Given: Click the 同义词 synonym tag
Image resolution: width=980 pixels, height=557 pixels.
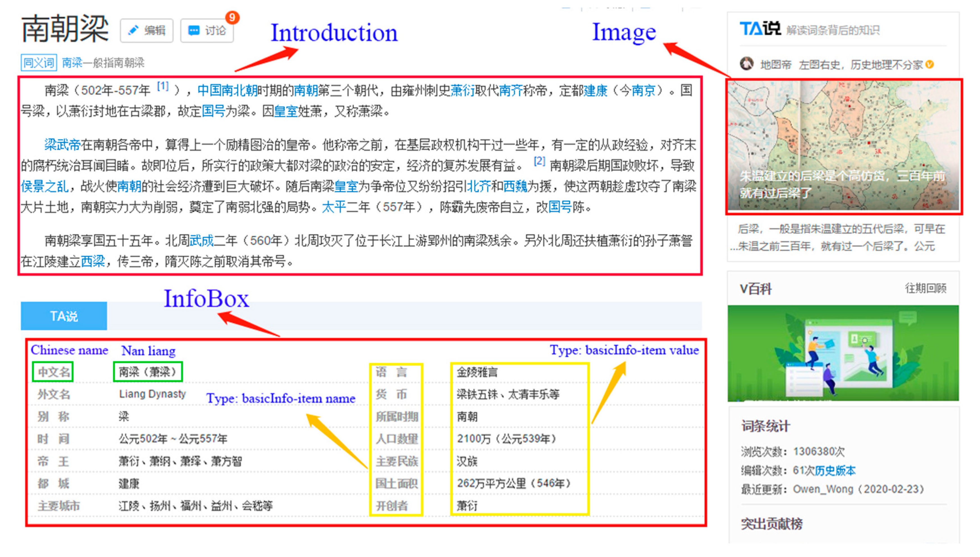Looking at the screenshot, I should pos(39,62).
